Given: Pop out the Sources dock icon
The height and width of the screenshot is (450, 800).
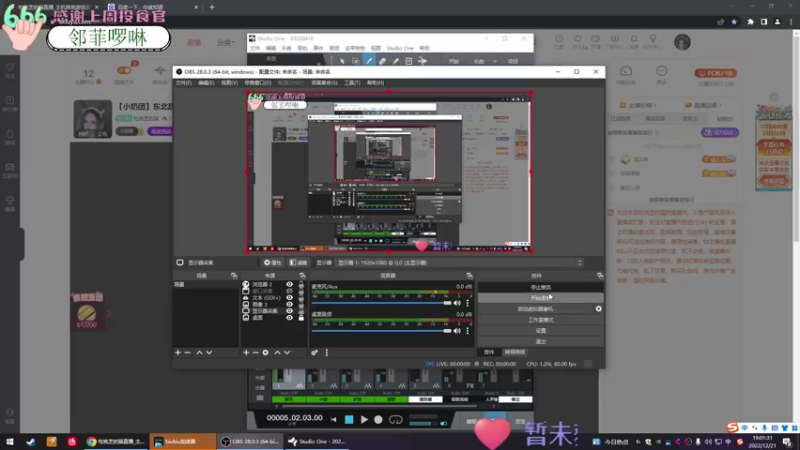Looking at the screenshot, I should pos(302,276).
